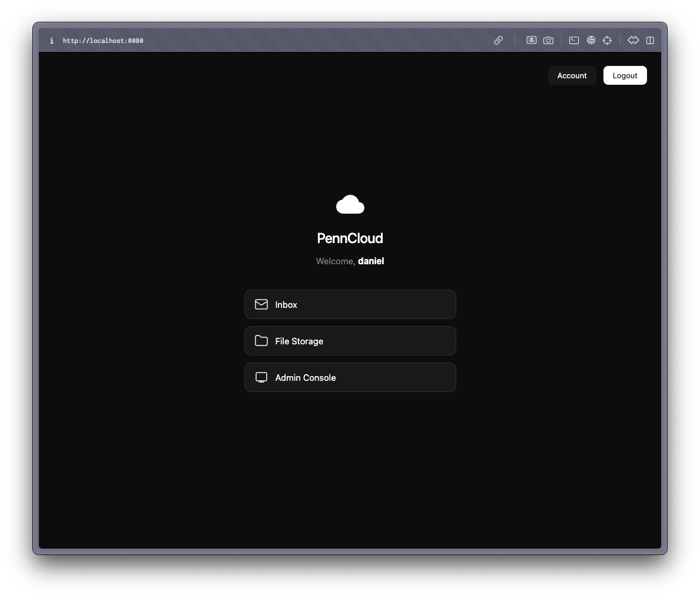The image size is (700, 598).
Task: Click the monitor icon on Admin Console row
Action: (261, 377)
